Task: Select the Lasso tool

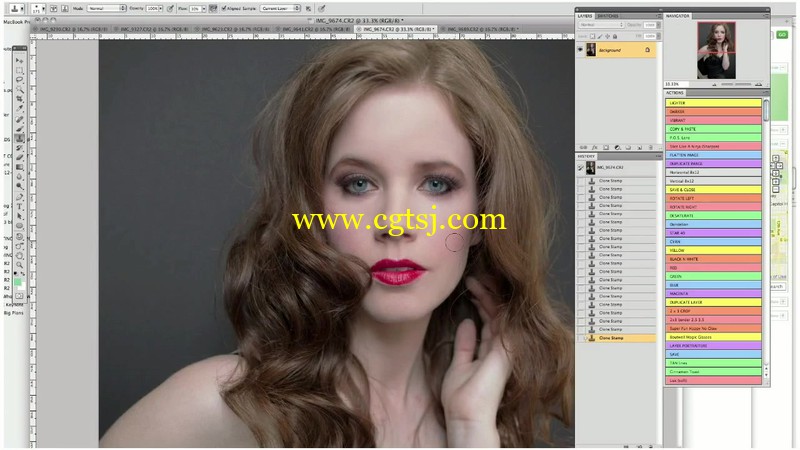Action: pyautogui.click(x=20, y=80)
